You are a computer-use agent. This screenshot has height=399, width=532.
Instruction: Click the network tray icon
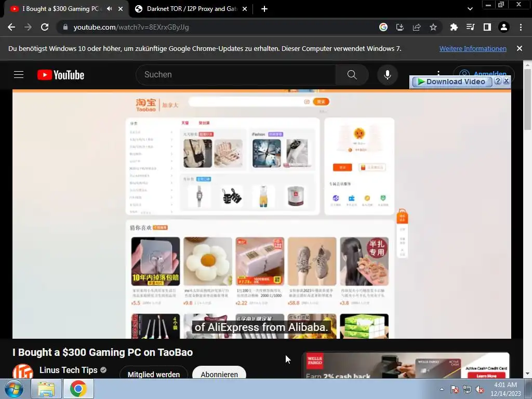467,389
